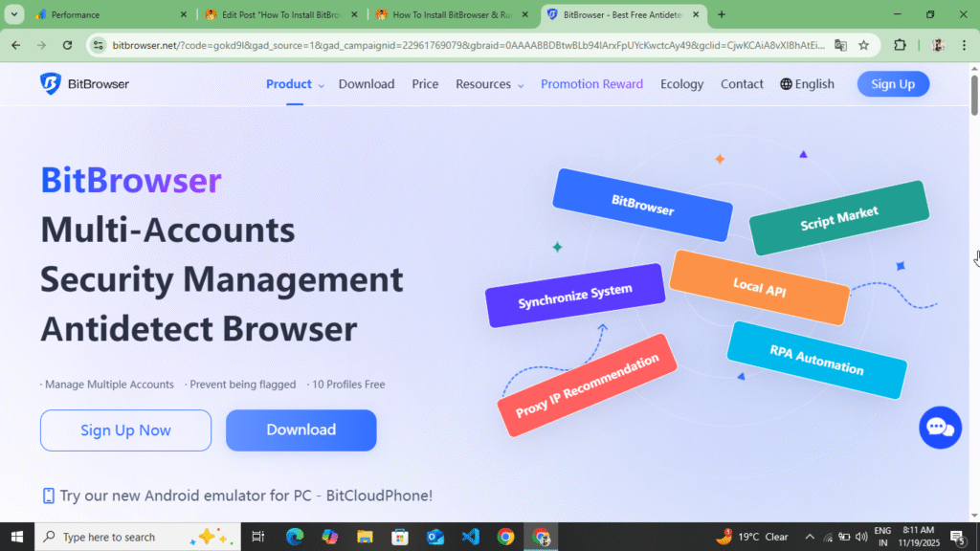The height and width of the screenshot is (551, 980).
Task: Open the English language selector
Action: [x=807, y=84]
